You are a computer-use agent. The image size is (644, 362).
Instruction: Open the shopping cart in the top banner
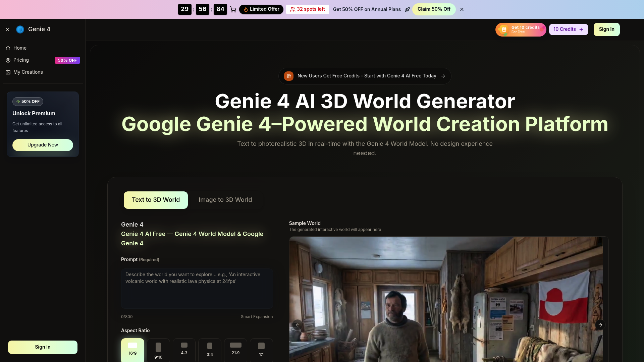coord(233,9)
